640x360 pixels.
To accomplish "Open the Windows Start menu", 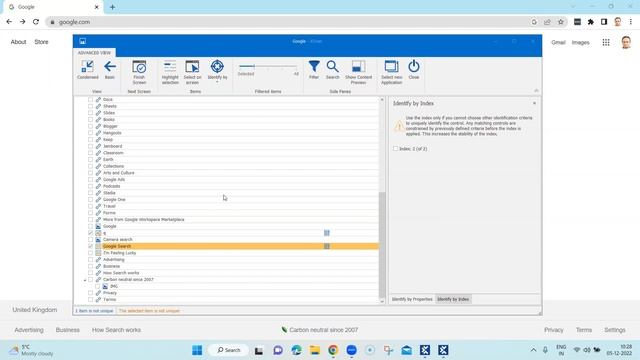I will tap(197, 350).
